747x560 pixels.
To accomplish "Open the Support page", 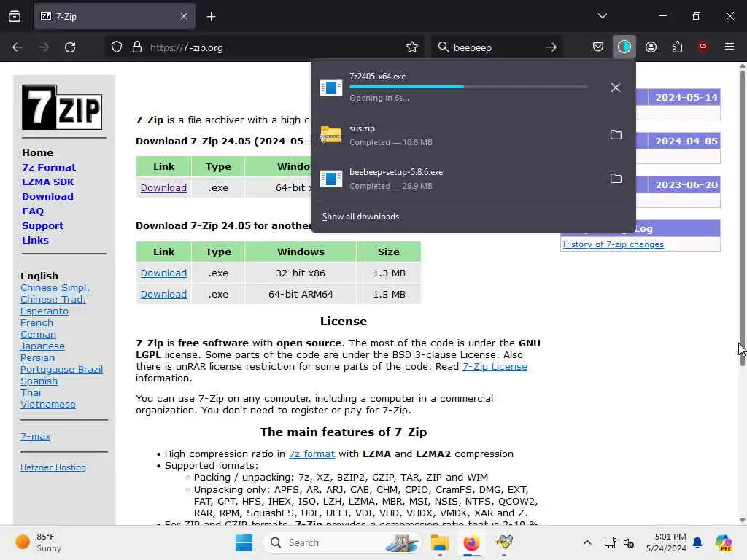I will [x=42, y=226].
